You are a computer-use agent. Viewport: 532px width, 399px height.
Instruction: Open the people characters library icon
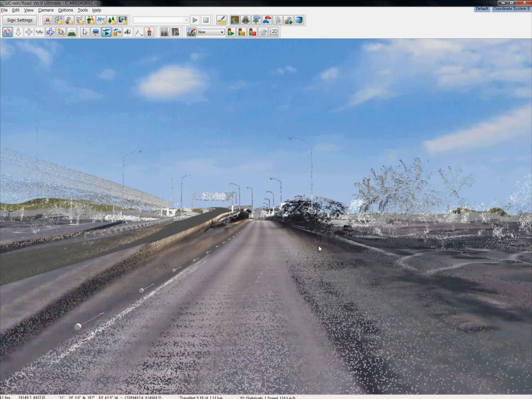pyautogui.click(x=90, y=20)
